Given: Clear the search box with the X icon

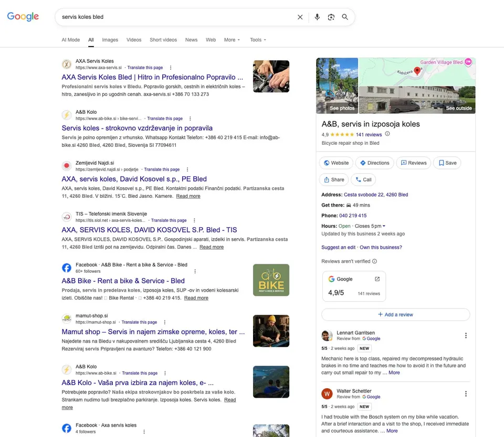Looking at the screenshot, I should click(300, 17).
